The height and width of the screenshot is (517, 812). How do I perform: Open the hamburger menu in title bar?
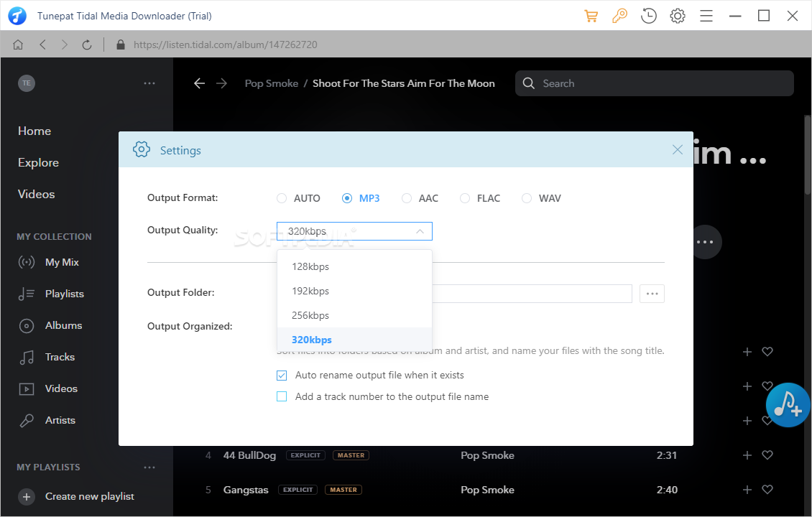[706, 16]
